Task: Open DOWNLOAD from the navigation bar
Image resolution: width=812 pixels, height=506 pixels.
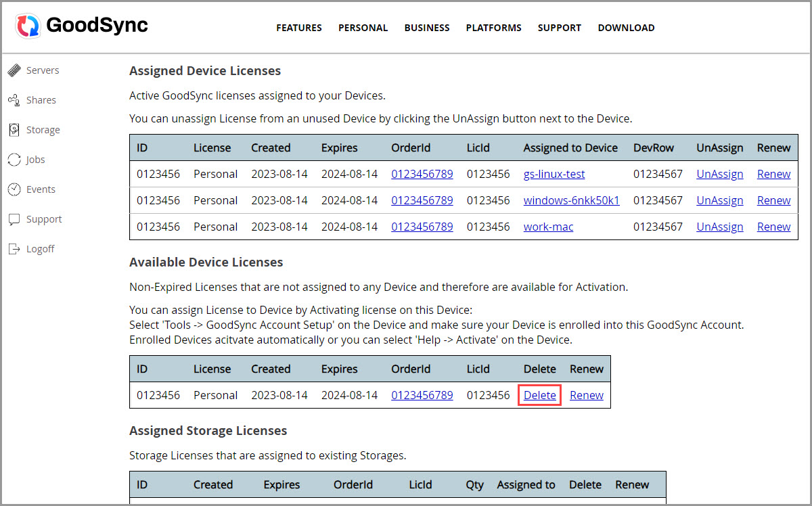Action: [x=626, y=28]
